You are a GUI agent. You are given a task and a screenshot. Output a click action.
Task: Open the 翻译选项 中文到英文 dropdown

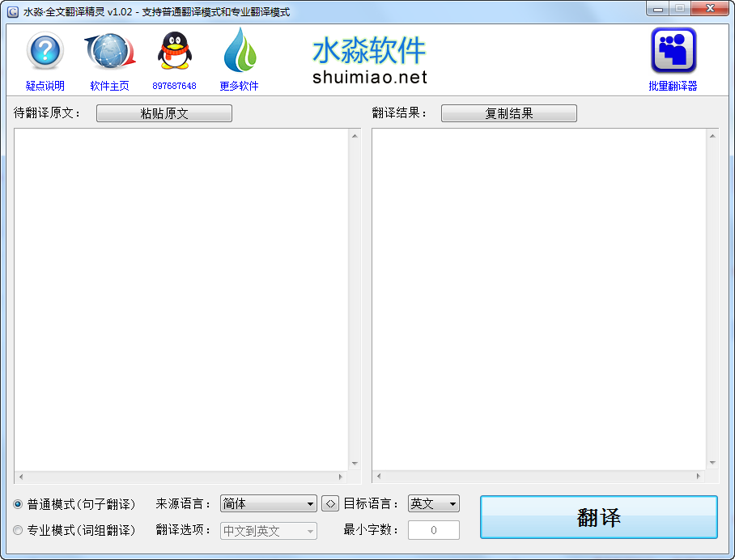(269, 531)
